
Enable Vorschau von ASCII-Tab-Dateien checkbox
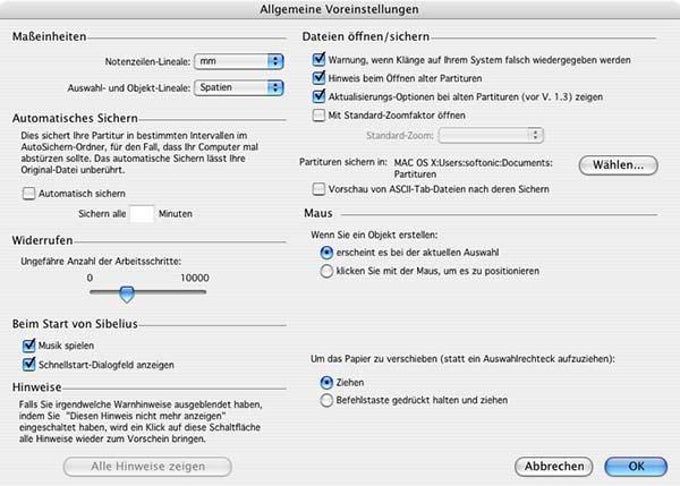(x=319, y=189)
